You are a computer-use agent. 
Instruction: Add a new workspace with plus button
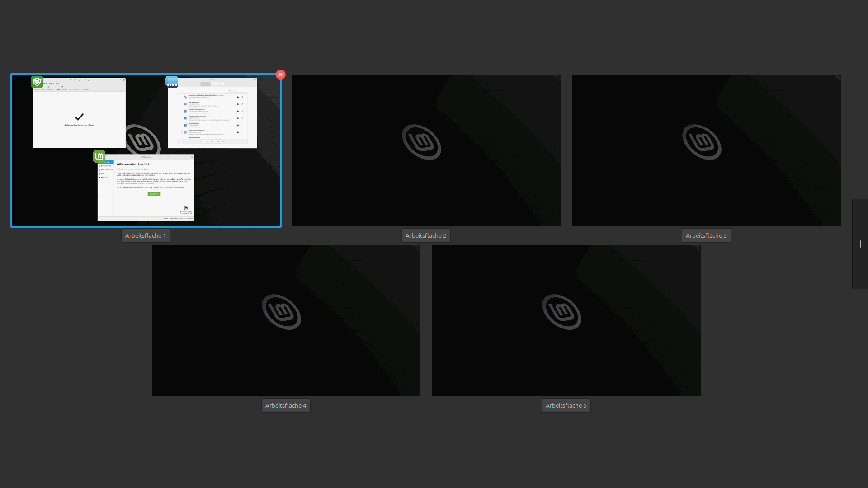click(x=860, y=244)
